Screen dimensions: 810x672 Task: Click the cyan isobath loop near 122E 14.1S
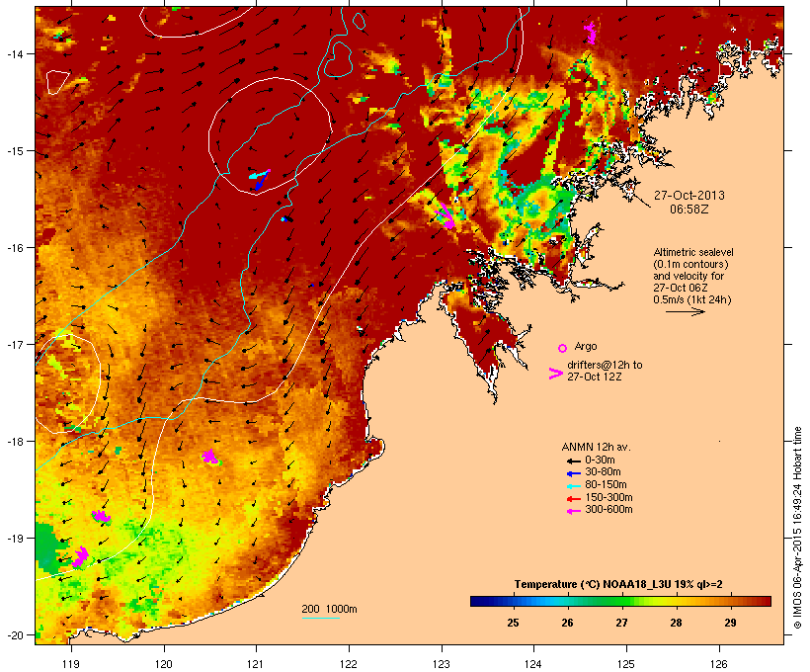[x=338, y=59]
